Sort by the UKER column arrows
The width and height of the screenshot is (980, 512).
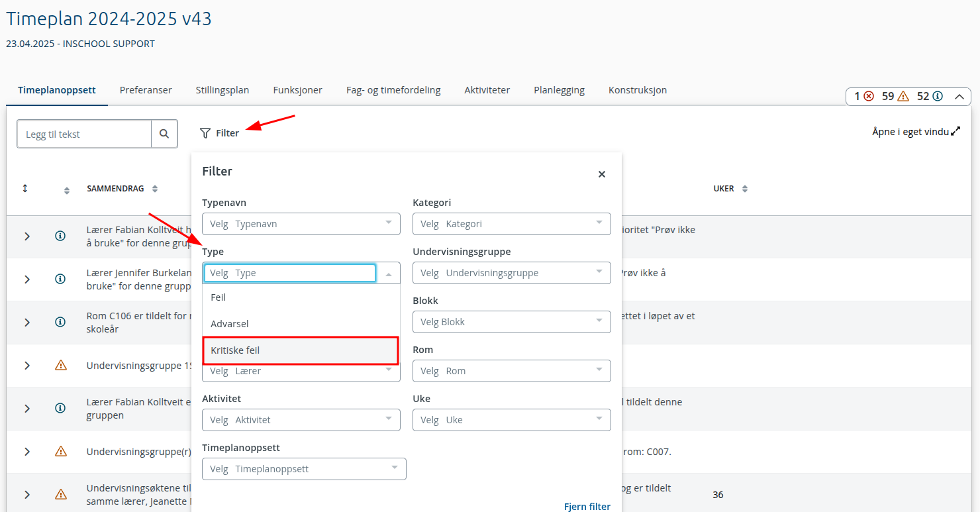pos(745,189)
